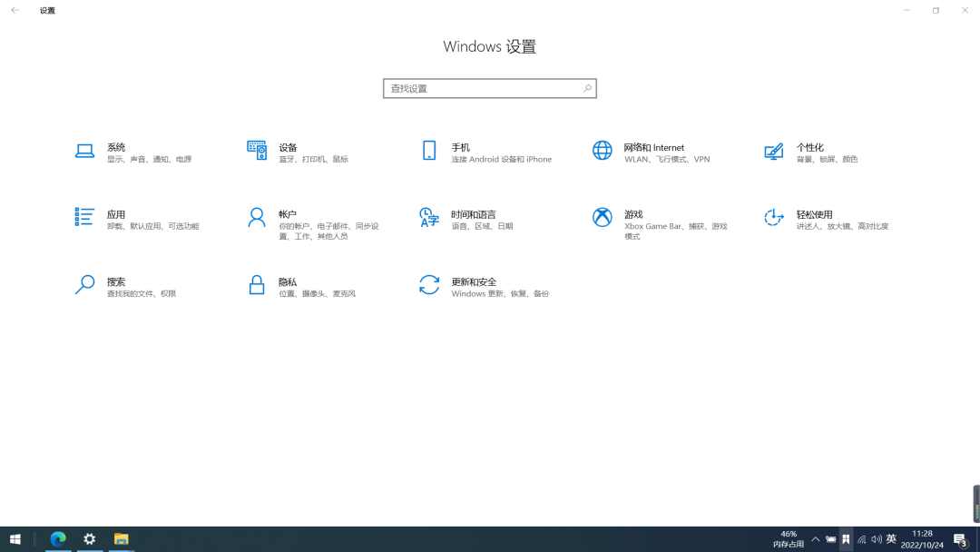This screenshot has height=552, width=980.
Task: Open the 网络和 Internet globe icon
Action: tap(603, 150)
